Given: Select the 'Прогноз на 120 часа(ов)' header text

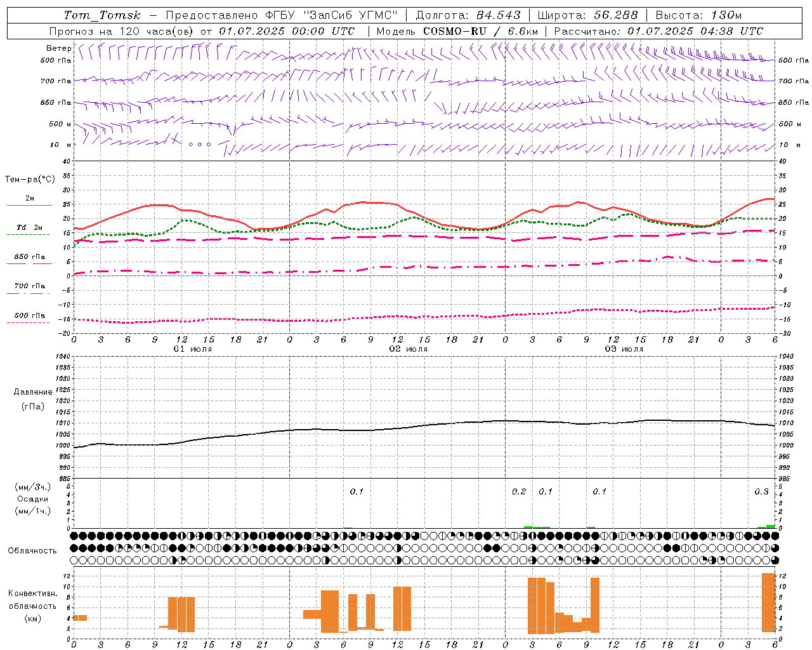Looking at the screenshot, I should coord(122,31).
